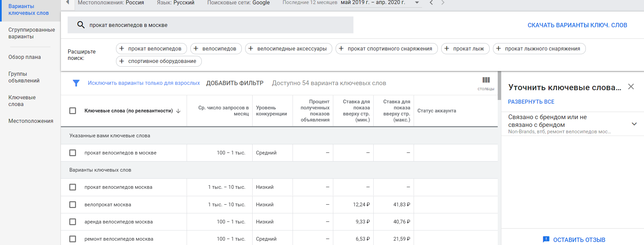
Task: Click 'Ставка для показа вверху стр. (макс.)' header
Action: click(397, 111)
